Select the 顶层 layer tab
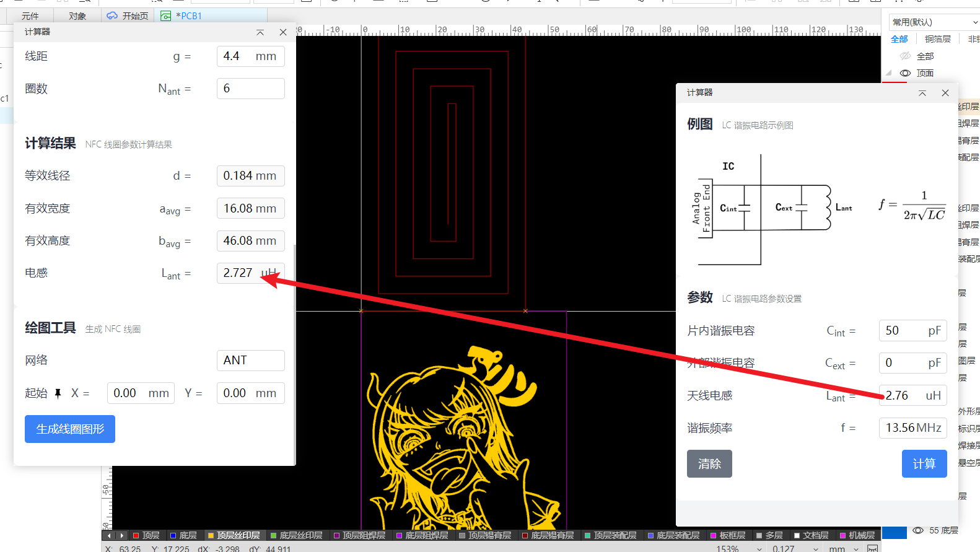 146,535
